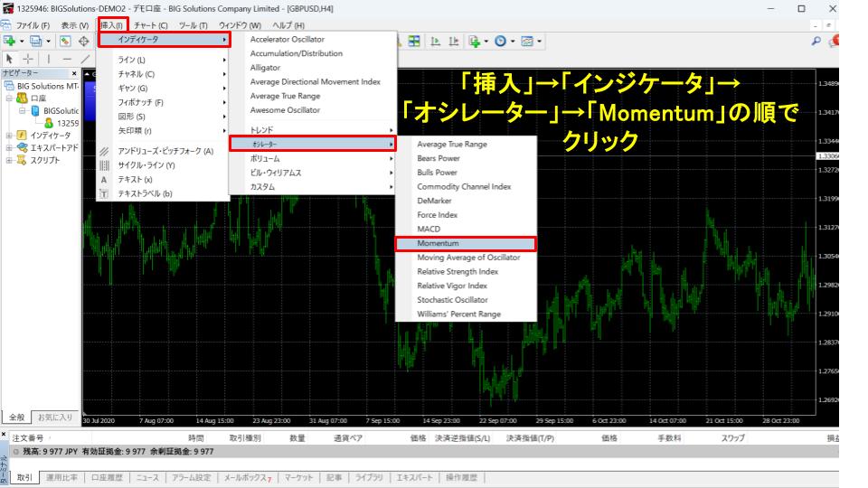The width and height of the screenshot is (868, 488).
Task: Click the periodicity clock icon
Action: [500, 42]
